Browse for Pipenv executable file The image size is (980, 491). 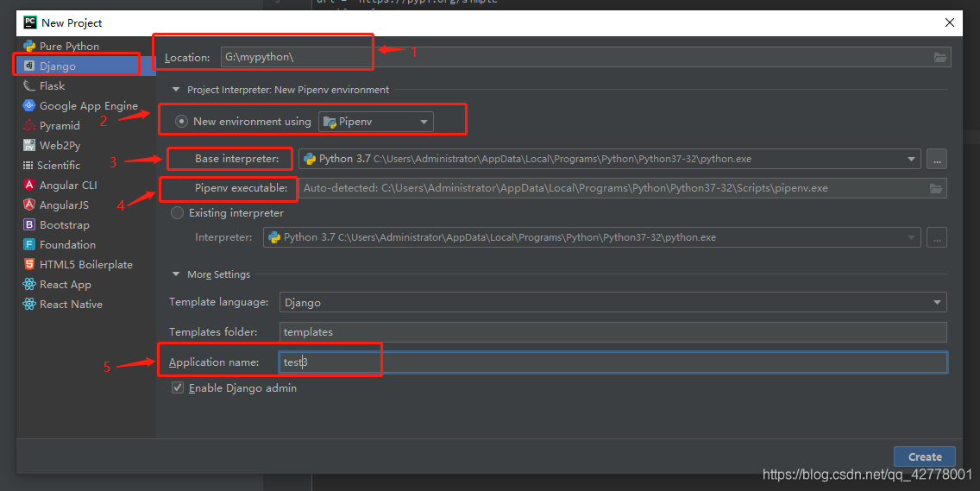[x=936, y=188]
